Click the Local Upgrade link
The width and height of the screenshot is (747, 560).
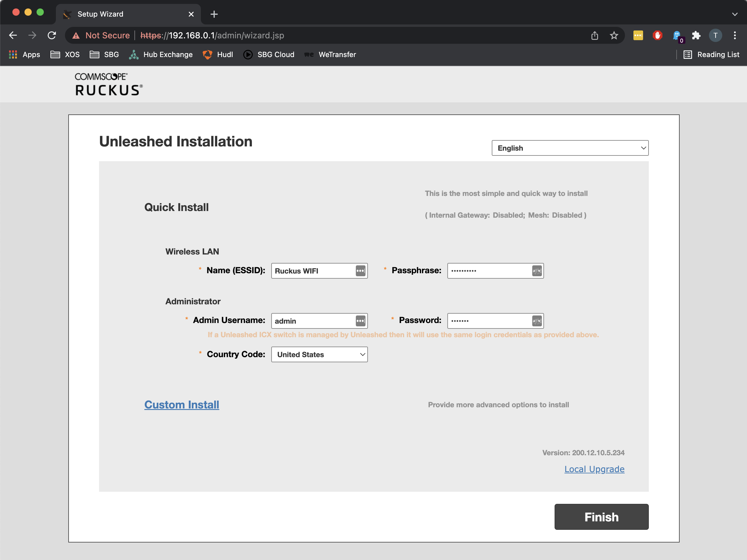pyautogui.click(x=594, y=469)
